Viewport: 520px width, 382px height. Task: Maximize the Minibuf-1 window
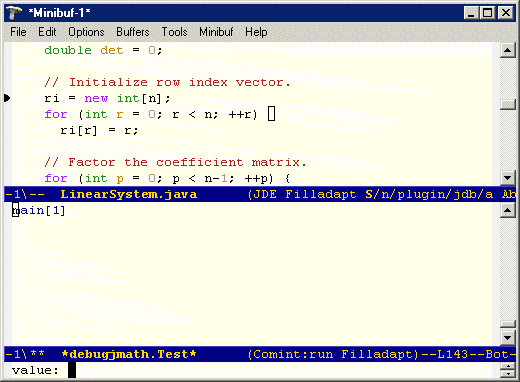coord(488,13)
